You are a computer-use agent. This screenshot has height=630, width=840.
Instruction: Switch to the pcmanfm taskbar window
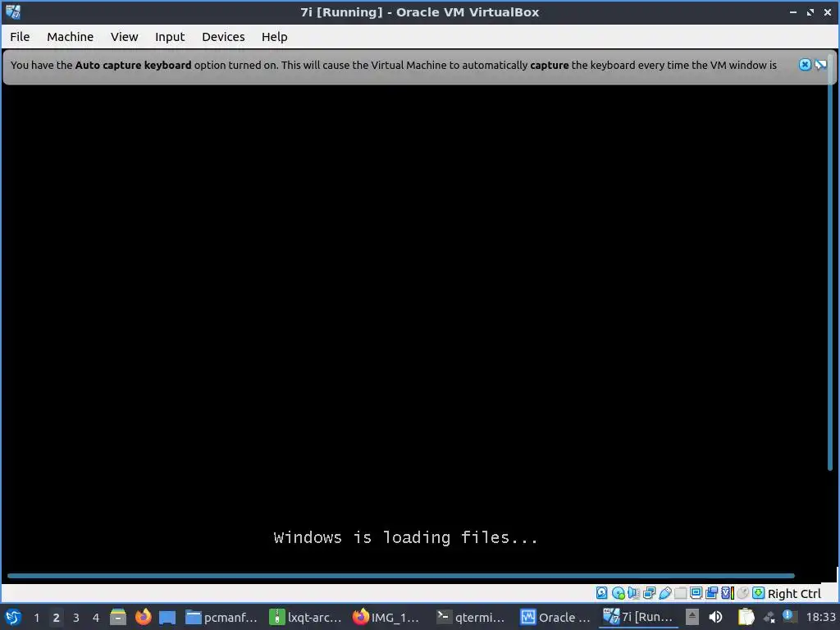pos(221,617)
